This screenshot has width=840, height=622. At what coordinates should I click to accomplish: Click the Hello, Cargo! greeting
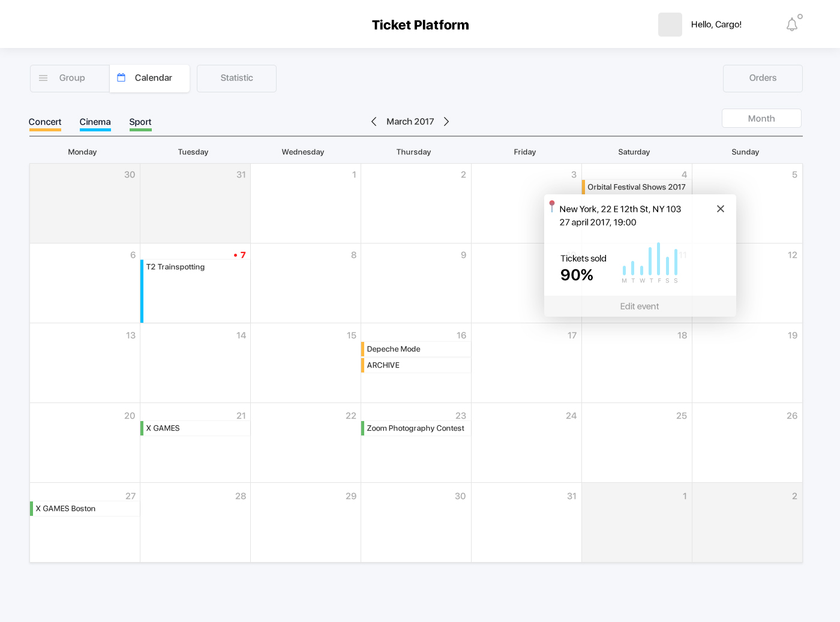click(716, 25)
